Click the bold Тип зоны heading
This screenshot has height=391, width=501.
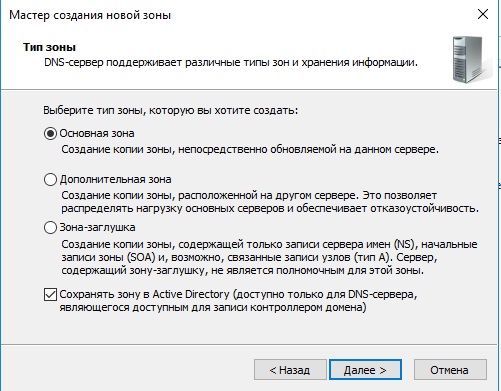pyautogui.click(x=49, y=47)
